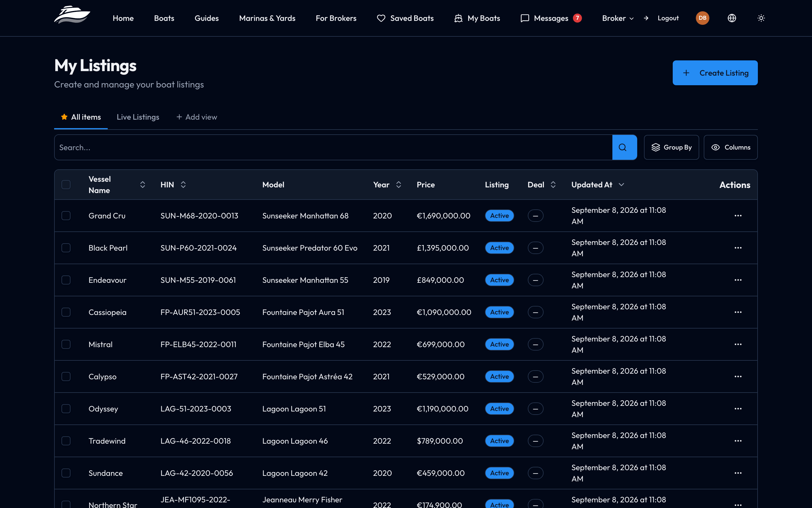This screenshot has width=812, height=508.
Task: Open the language globe icon
Action: [732, 18]
